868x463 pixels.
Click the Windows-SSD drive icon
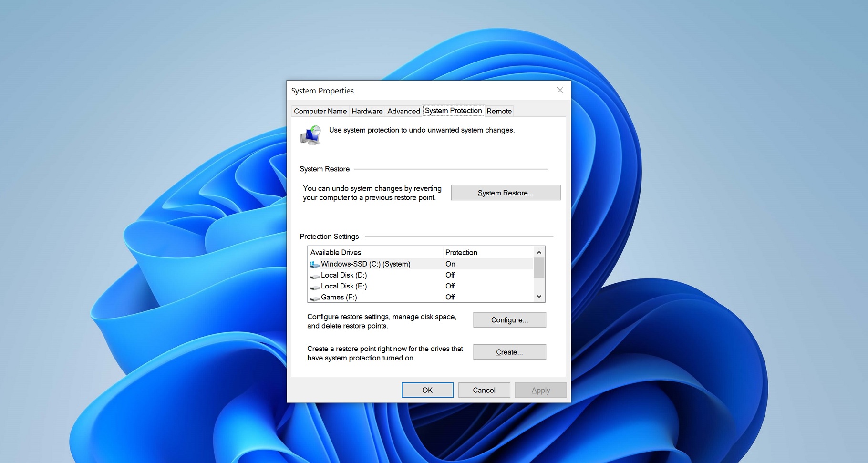(x=314, y=264)
